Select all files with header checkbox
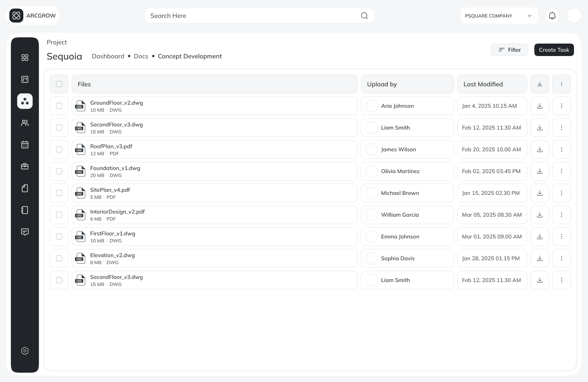The height and width of the screenshot is (382, 588). 59,84
